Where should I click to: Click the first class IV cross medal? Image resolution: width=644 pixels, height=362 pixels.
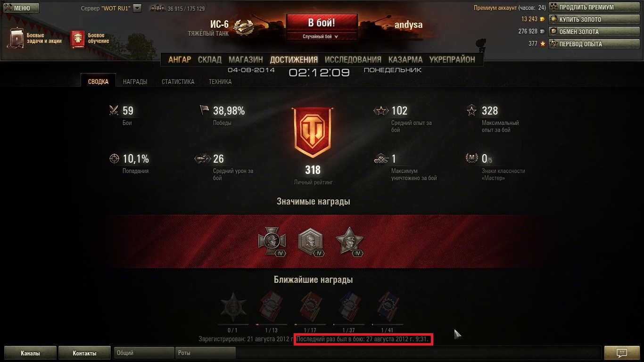coord(273,242)
